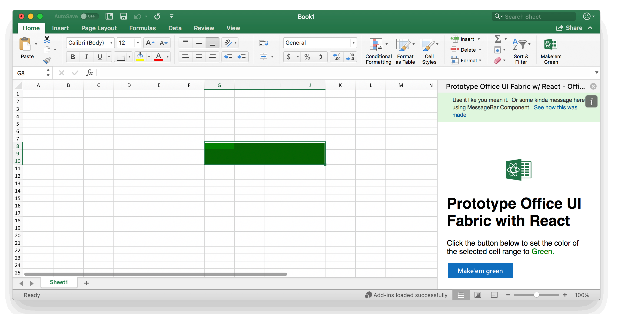Screen dimensions: 644x314
Task: Click the Cut scissors icon
Action: pos(47,39)
